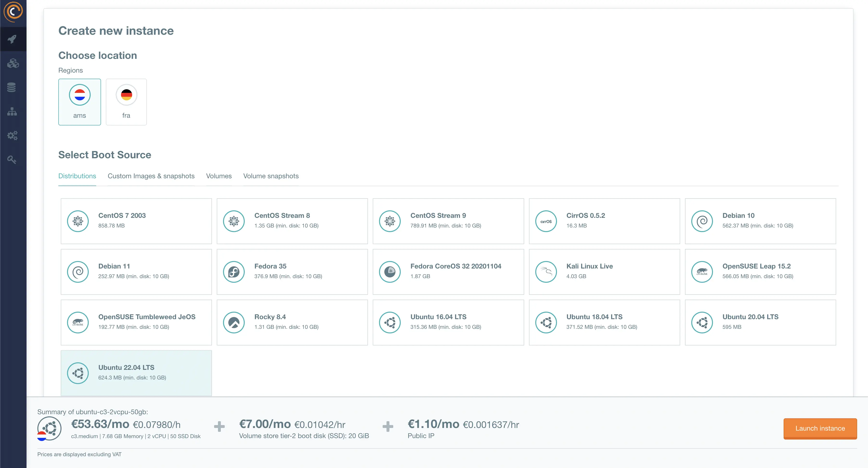Image resolution: width=868 pixels, height=468 pixels.
Task: Click the Kali Linux Live dragon icon
Action: [546, 272]
